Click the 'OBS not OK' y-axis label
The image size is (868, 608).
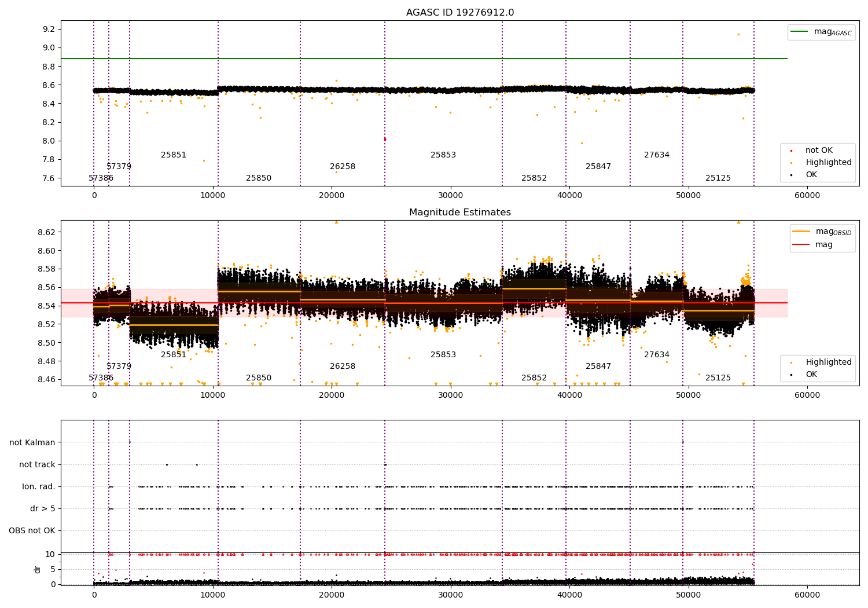pos(32,530)
